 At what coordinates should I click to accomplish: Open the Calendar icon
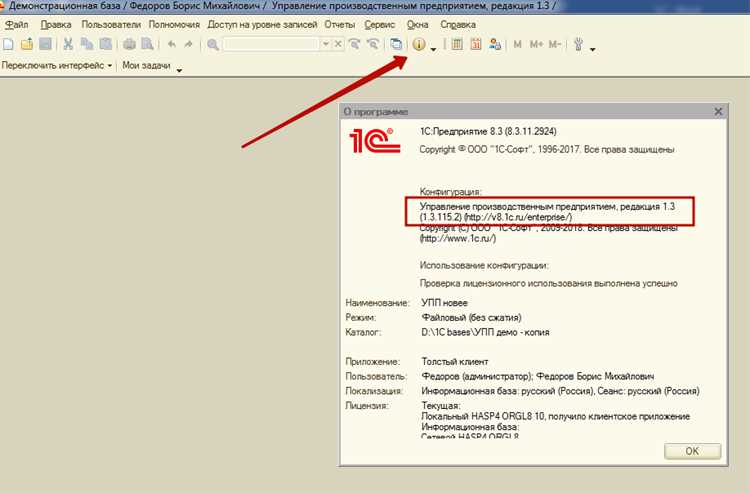coord(475,44)
